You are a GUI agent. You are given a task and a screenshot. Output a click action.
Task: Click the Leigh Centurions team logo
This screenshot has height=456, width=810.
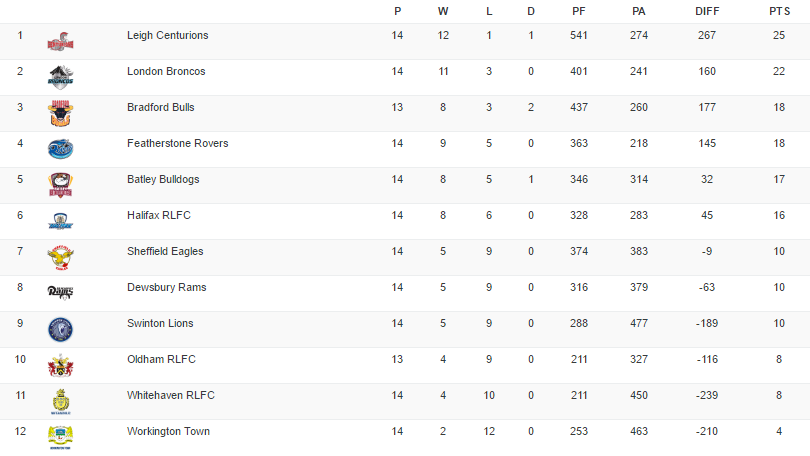(61, 42)
